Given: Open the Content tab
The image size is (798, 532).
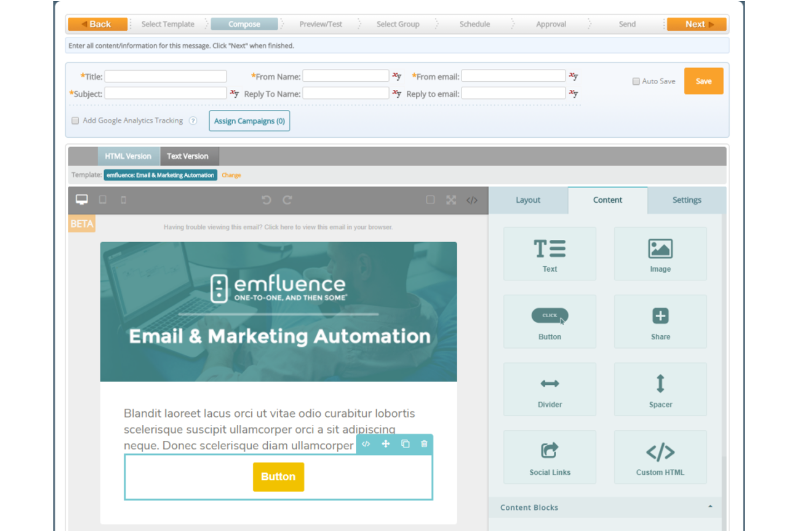Looking at the screenshot, I should (608, 200).
